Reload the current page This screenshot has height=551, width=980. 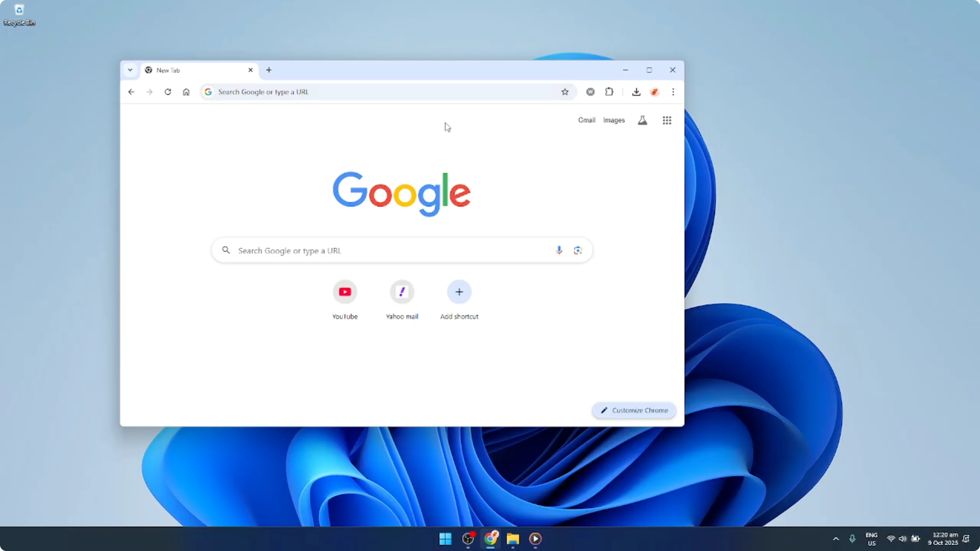tap(168, 92)
